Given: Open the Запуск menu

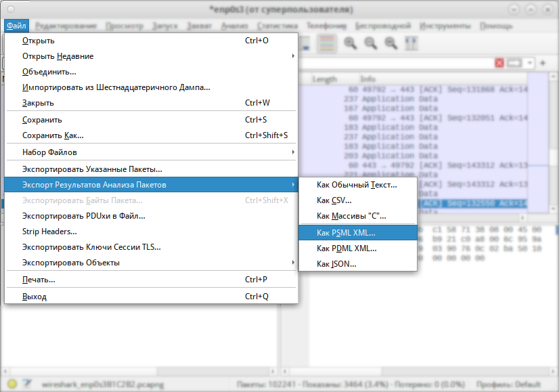Looking at the screenshot, I should 164,26.
